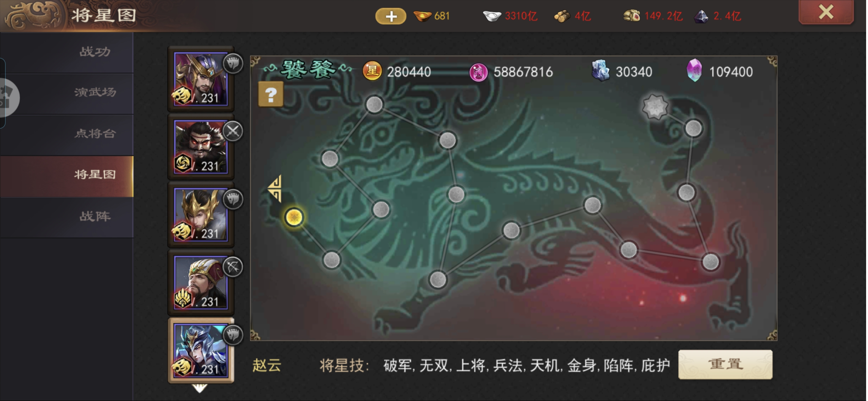Screen dimensions: 868x401
Task: Click the pink soul orb 58867816 icon
Action: click(x=478, y=72)
